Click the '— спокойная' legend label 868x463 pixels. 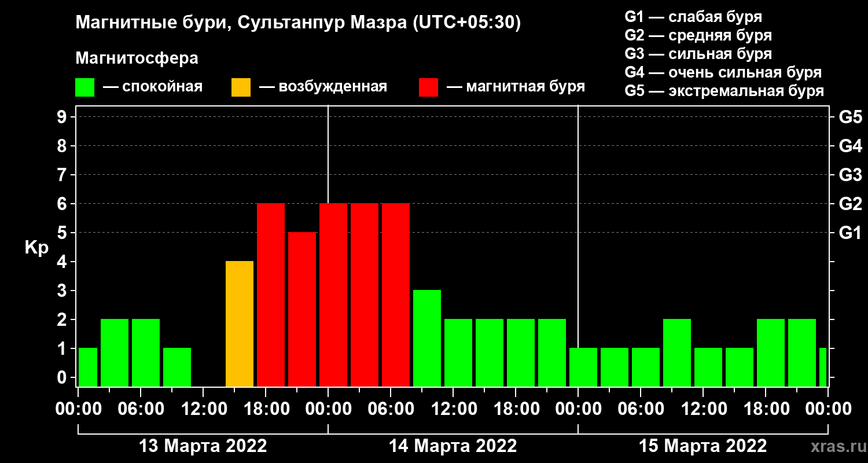[153, 87]
